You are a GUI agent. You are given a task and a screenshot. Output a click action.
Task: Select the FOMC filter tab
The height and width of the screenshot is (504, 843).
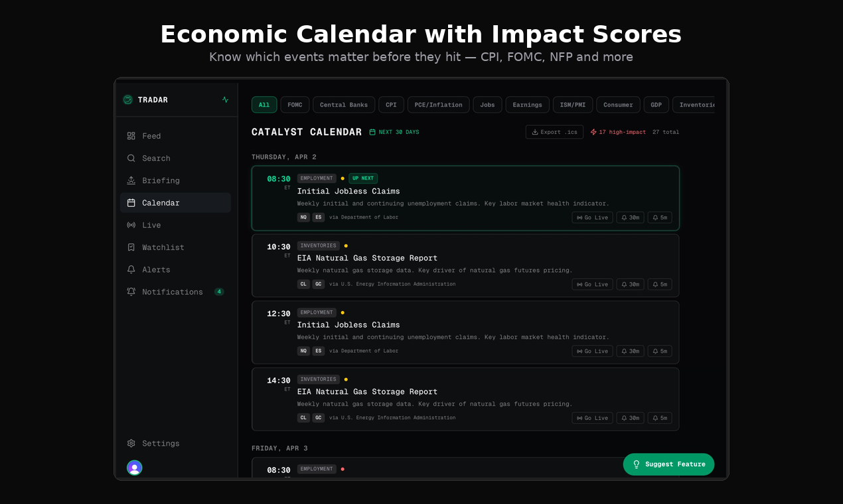tap(295, 105)
